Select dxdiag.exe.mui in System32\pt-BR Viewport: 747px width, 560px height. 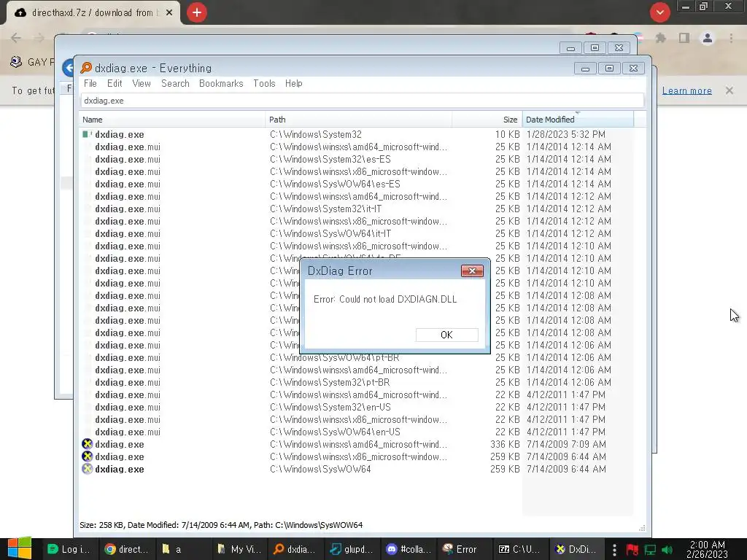127,382
